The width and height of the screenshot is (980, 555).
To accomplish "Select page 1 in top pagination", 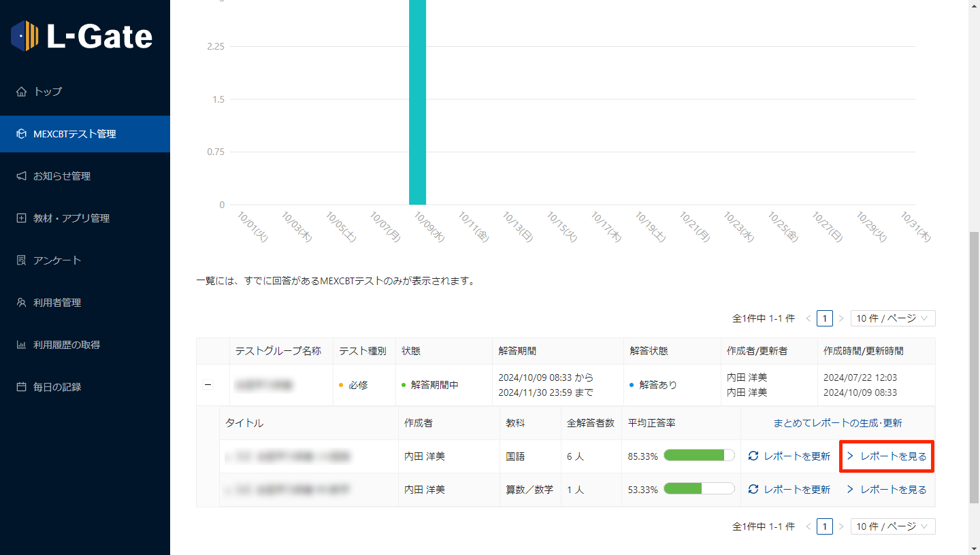I will tap(824, 318).
